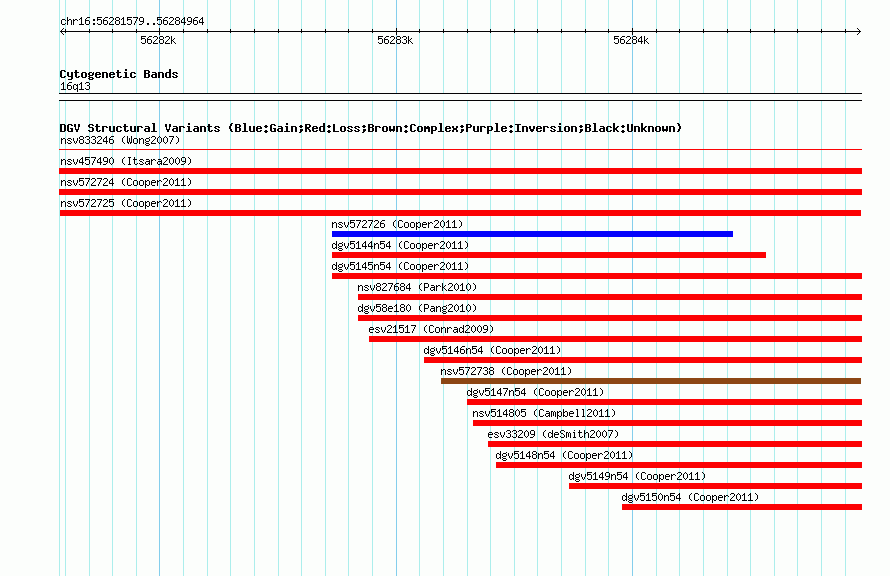Click the 56282k ruler label
890x576 pixels.
[x=158, y=40]
